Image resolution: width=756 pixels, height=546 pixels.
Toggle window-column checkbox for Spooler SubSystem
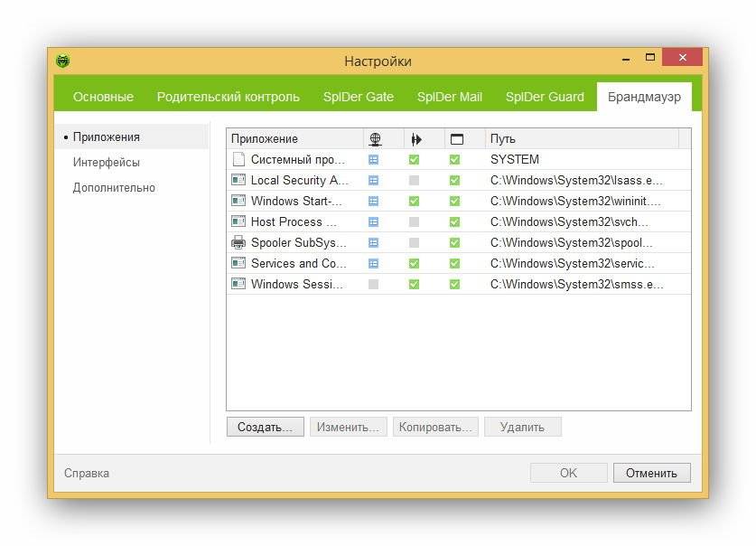tap(454, 242)
